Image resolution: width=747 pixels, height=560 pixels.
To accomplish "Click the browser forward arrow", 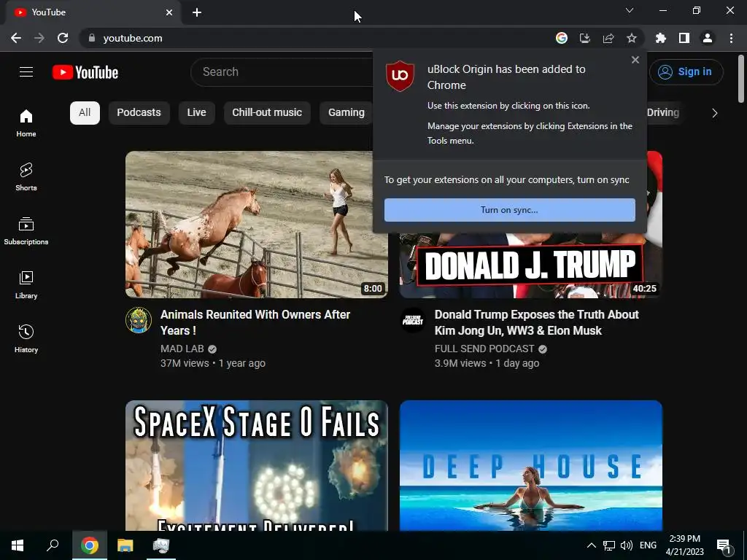I will pyautogui.click(x=39, y=38).
